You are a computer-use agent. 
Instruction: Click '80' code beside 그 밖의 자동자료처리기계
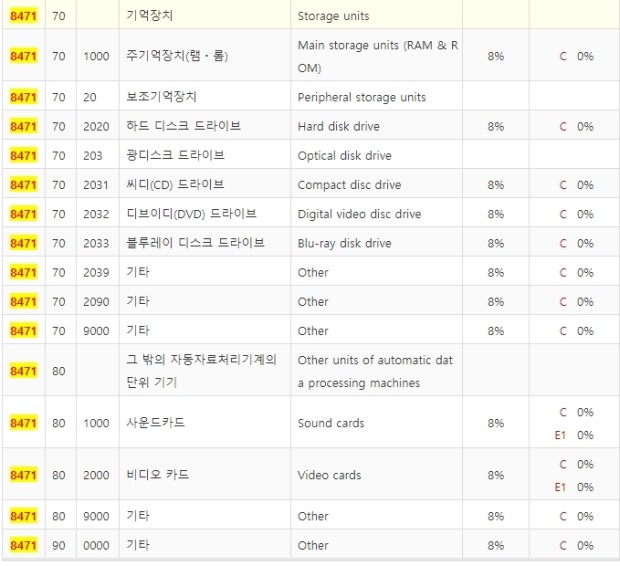[x=59, y=371]
